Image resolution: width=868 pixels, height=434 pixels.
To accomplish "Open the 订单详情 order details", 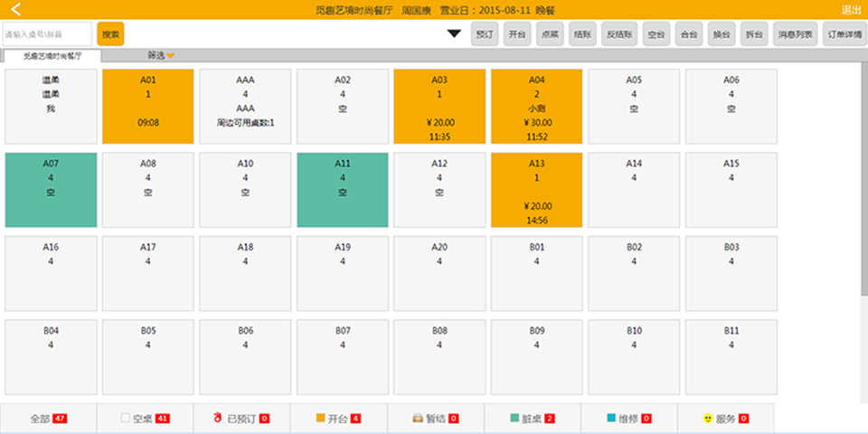I will pyautogui.click(x=844, y=33).
